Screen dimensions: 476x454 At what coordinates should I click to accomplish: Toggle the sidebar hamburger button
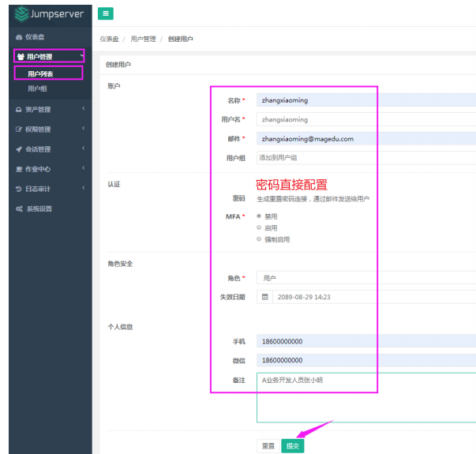coord(105,13)
